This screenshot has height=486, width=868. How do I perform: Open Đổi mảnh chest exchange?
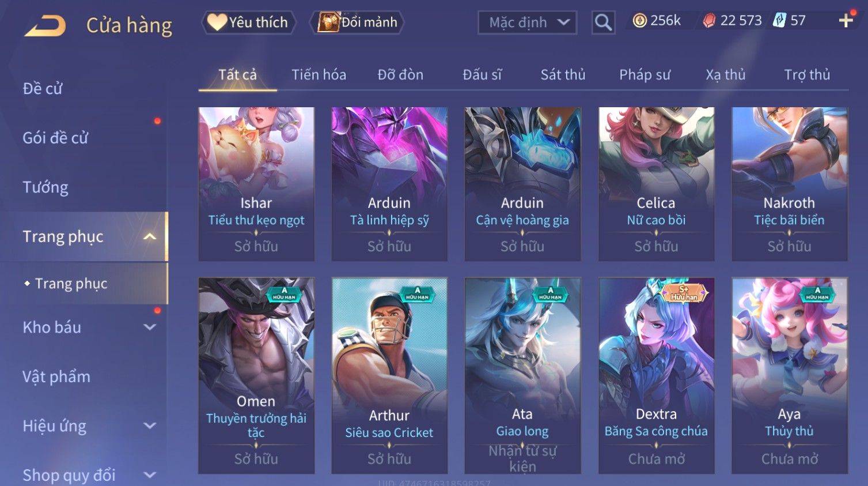(x=357, y=22)
